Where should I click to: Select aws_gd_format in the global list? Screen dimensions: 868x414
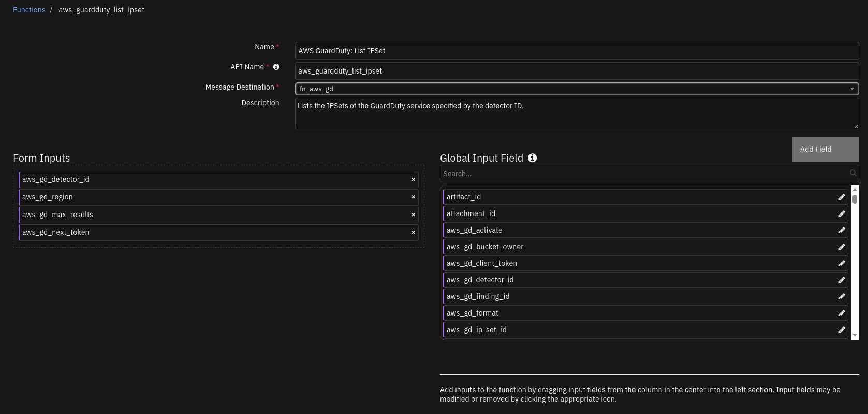coord(645,313)
